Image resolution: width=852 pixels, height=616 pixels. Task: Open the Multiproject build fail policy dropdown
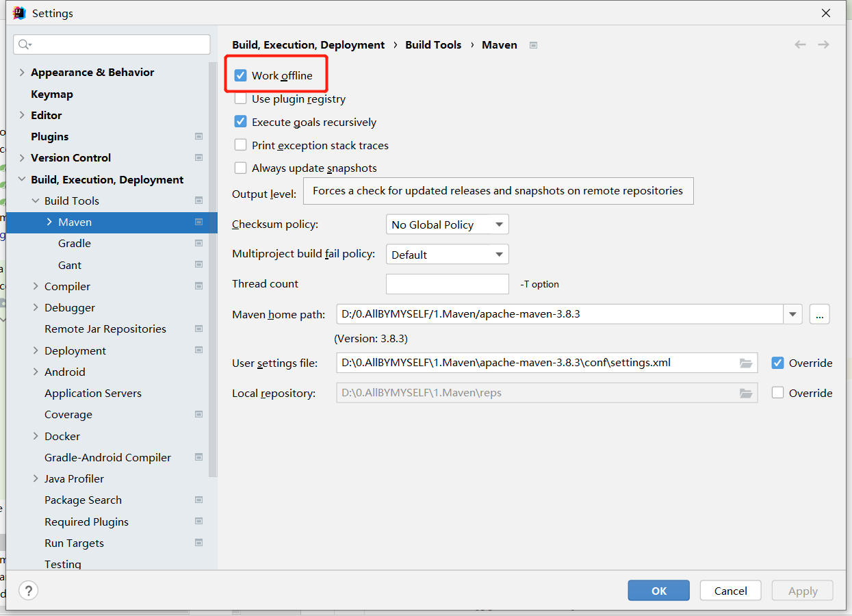pyautogui.click(x=447, y=254)
